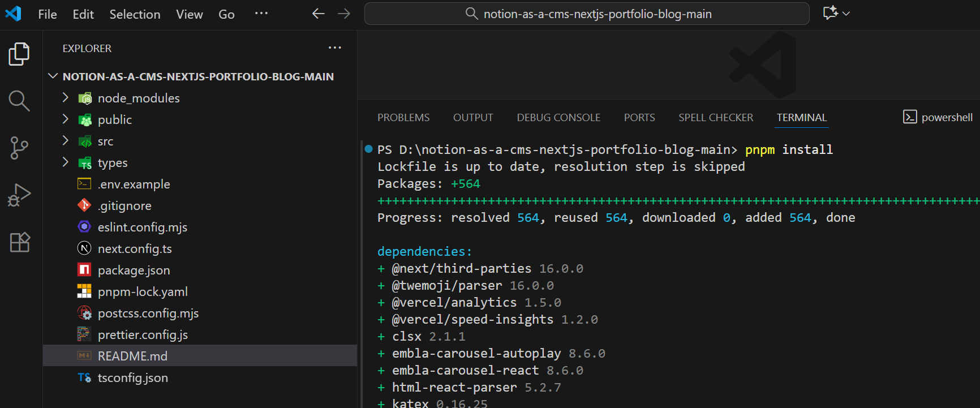Screen dimensions: 980x408
Task: Click the command center search box
Action: (587, 14)
